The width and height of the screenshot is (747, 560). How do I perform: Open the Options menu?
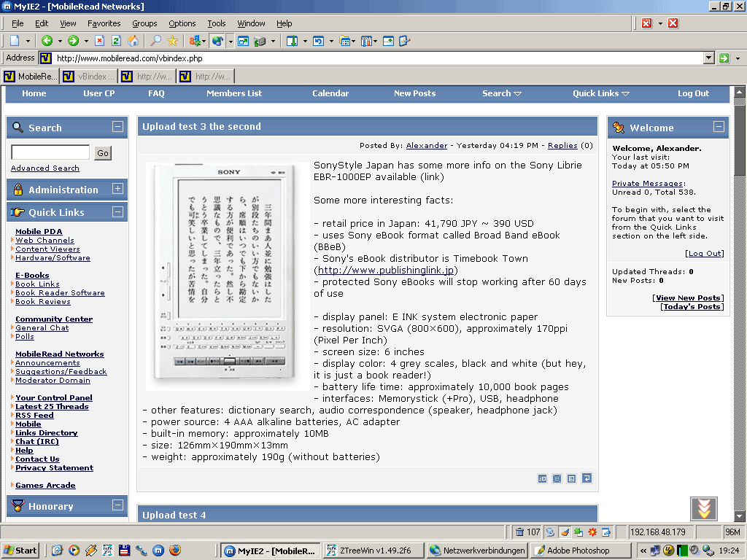182,23
